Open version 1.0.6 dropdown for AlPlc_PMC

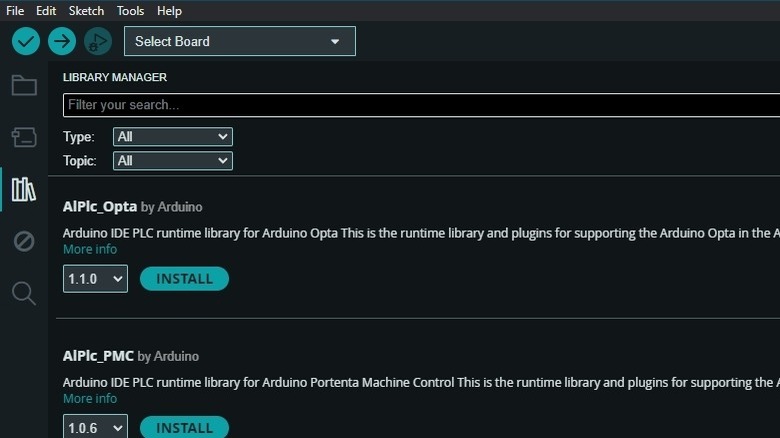tap(95, 428)
